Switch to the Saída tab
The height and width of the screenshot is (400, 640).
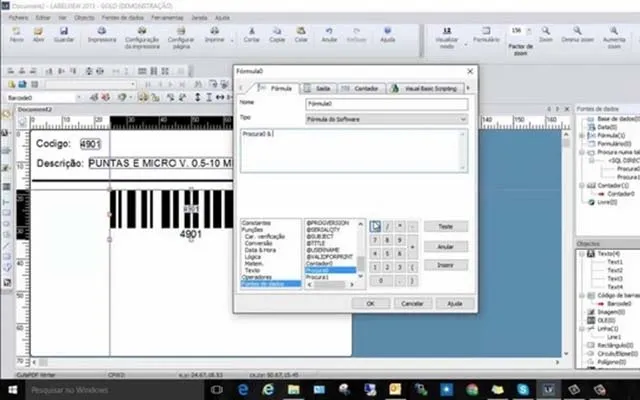(x=319, y=88)
